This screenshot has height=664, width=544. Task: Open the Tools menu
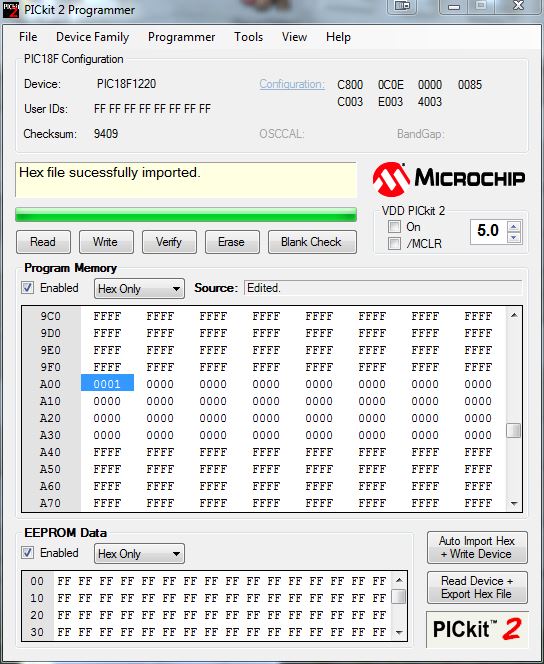coord(249,37)
